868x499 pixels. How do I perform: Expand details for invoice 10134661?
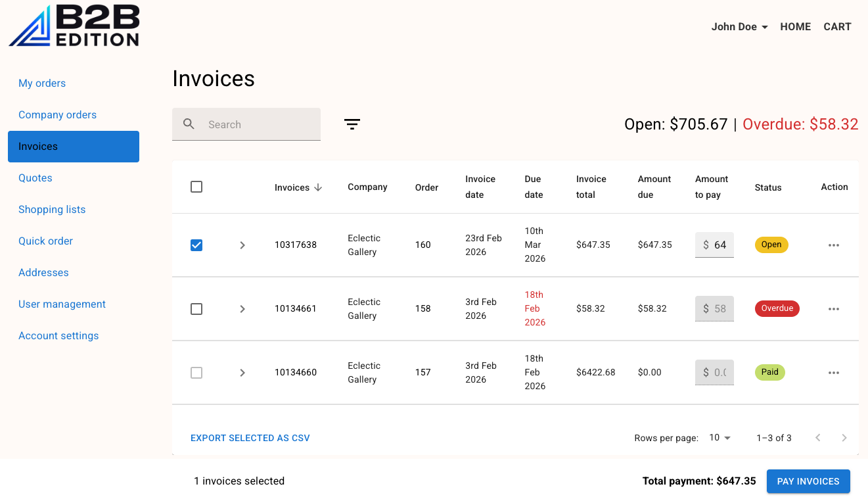(242, 308)
